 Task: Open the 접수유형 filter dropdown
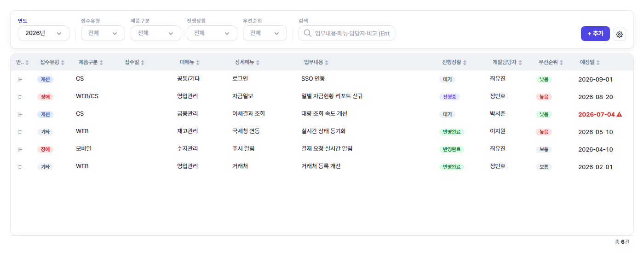[103, 33]
